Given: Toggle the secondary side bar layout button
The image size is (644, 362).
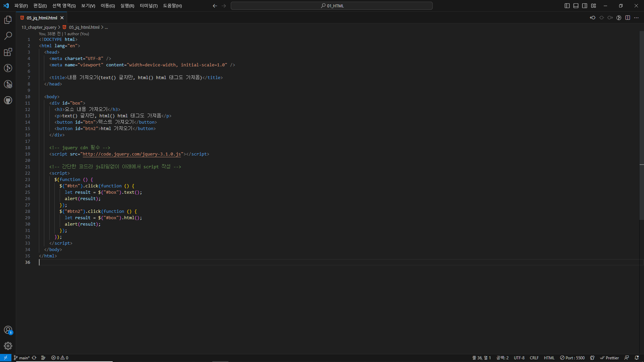Looking at the screenshot, I should (x=585, y=6).
